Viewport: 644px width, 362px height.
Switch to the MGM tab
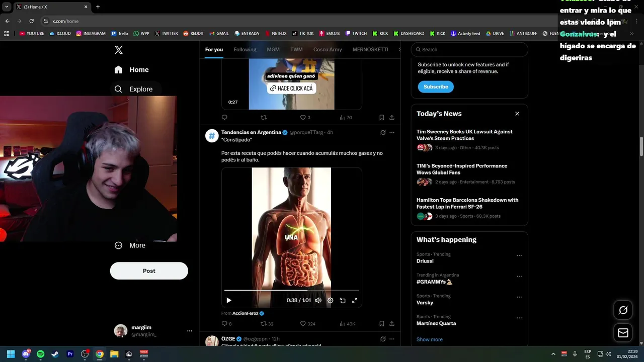pyautogui.click(x=273, y=49)
